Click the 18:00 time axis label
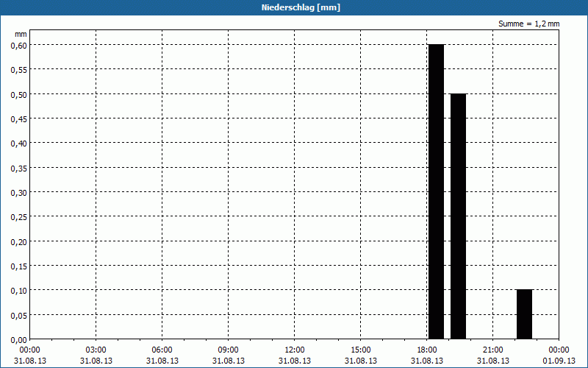 [x=427, y=350]
